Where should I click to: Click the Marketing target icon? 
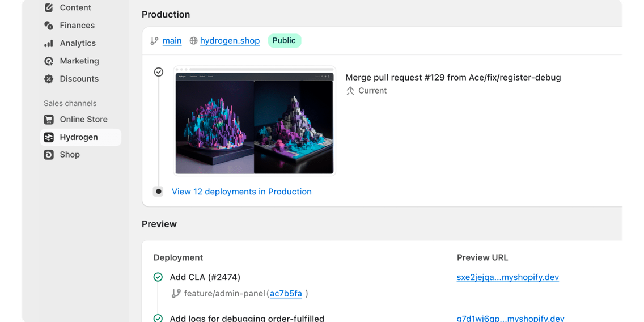click(49, 61)
